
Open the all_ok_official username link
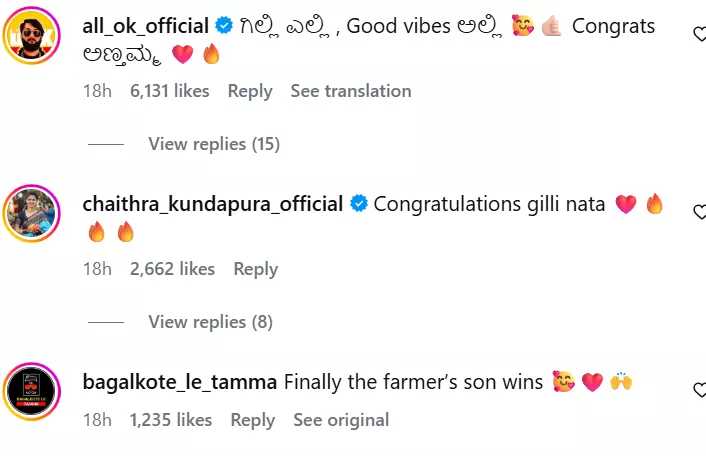(145, 26)
